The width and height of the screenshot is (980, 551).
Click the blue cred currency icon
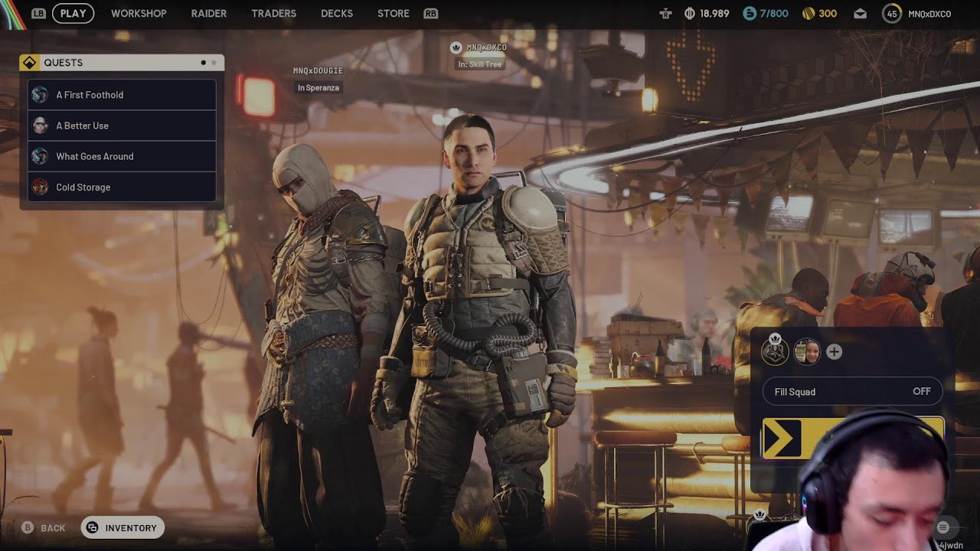(x=750, y=13)
